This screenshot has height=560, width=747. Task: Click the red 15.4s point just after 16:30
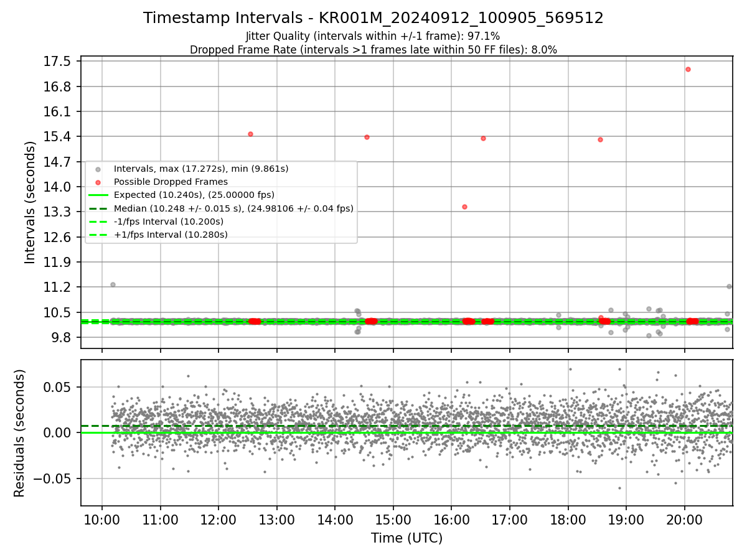pos(483,138)
